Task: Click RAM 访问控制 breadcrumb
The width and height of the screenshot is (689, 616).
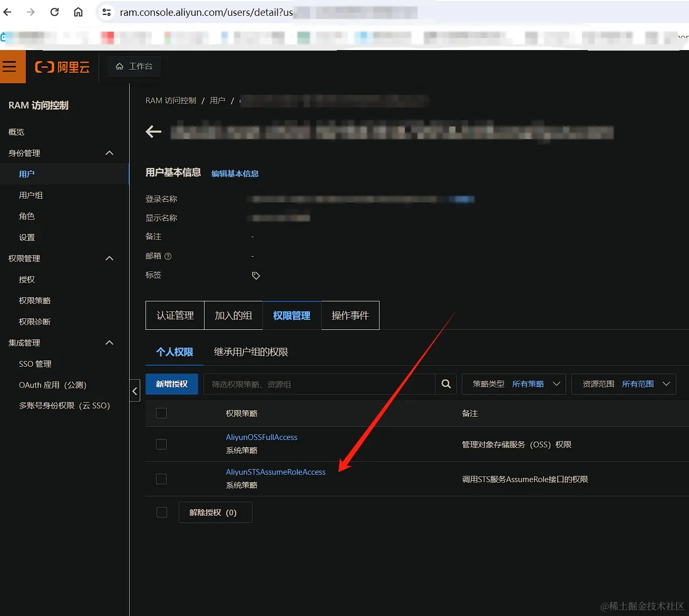Action: coord(171,100)
